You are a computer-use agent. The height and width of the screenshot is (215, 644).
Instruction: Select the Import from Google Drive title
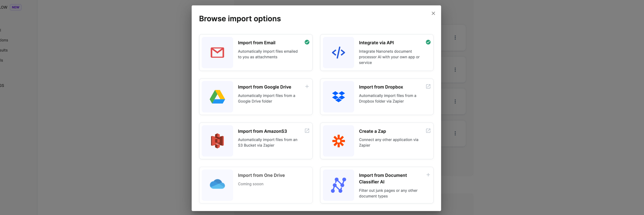264,87
